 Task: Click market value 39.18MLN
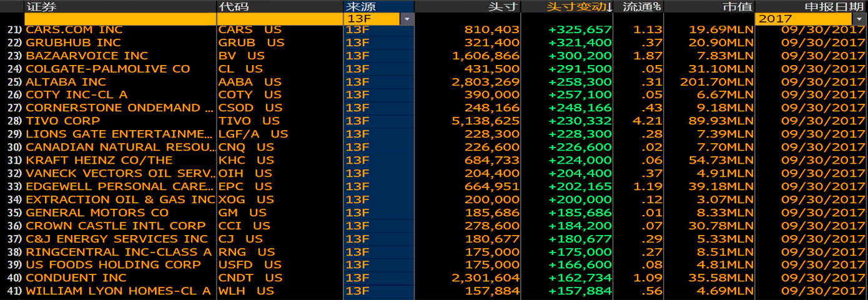tap(721, 186)
